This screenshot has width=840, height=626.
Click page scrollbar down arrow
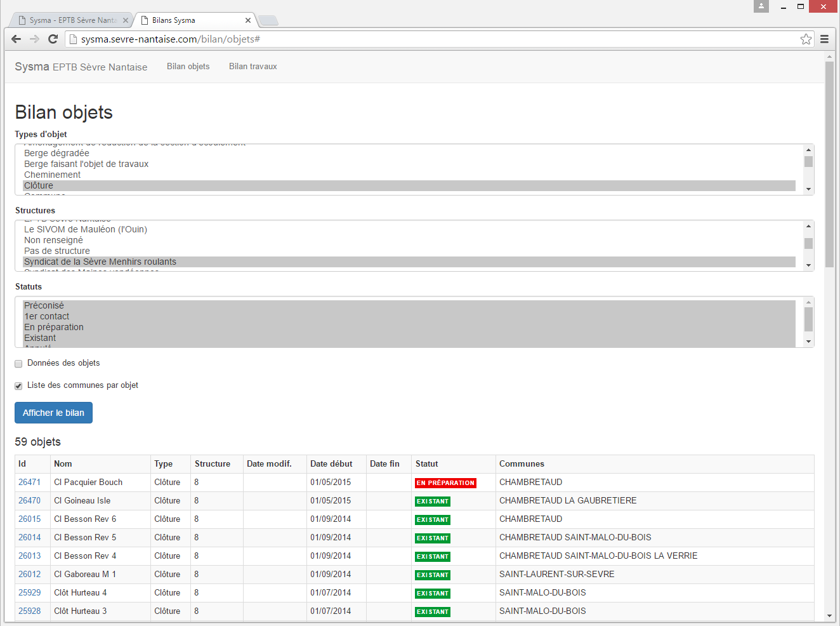[829, 616]
